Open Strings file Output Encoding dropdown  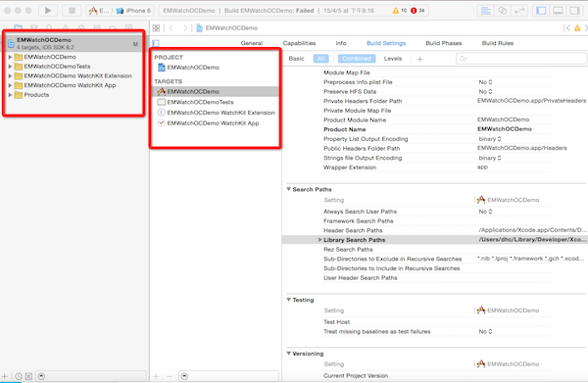click(490, 158)
